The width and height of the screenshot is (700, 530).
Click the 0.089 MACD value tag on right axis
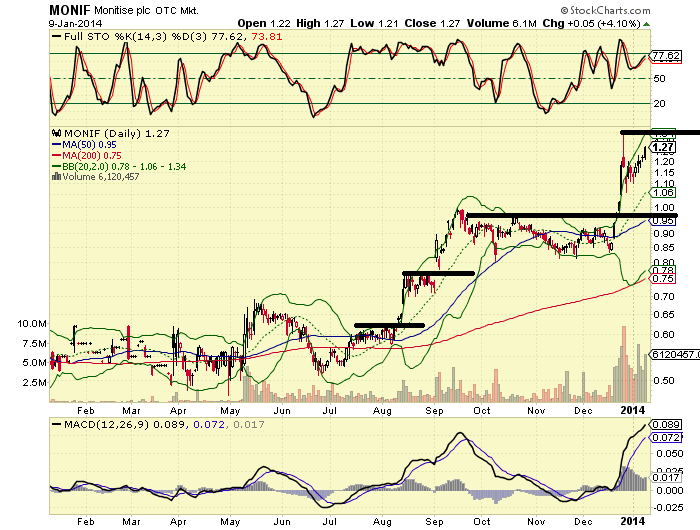tap(666, 425)
